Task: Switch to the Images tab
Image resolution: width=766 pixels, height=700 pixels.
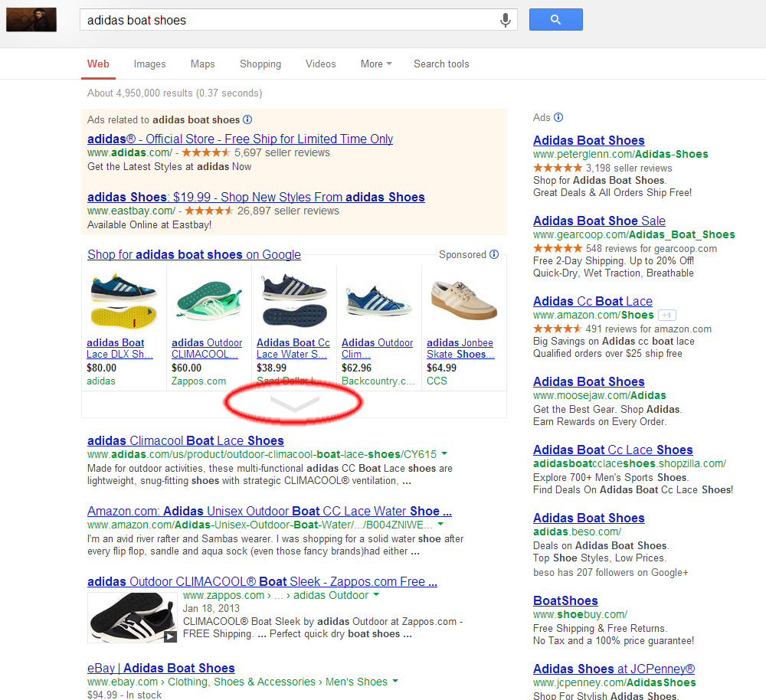Action: click(149, 64)
